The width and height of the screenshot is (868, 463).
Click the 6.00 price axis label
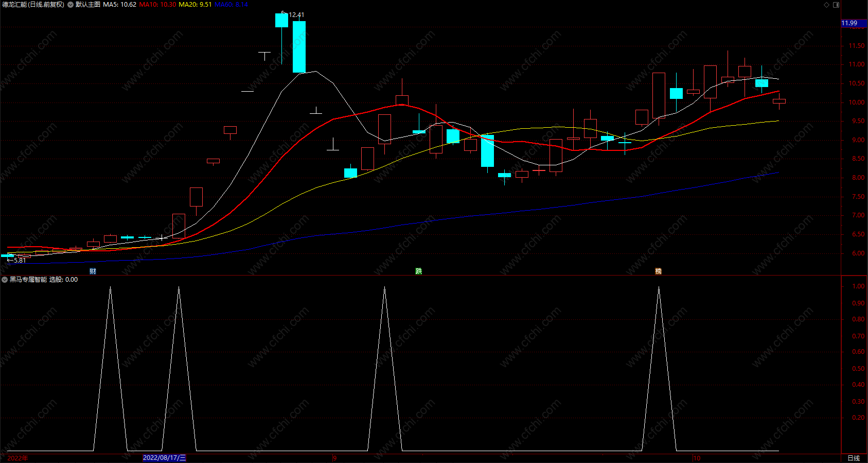tap(858, 253)
